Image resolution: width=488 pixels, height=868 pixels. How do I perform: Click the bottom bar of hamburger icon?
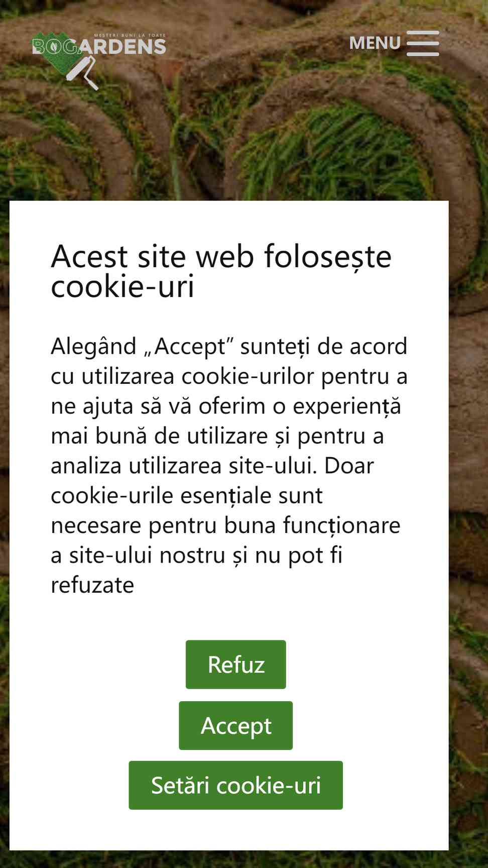pyautogui.click(x=423, y=53)
